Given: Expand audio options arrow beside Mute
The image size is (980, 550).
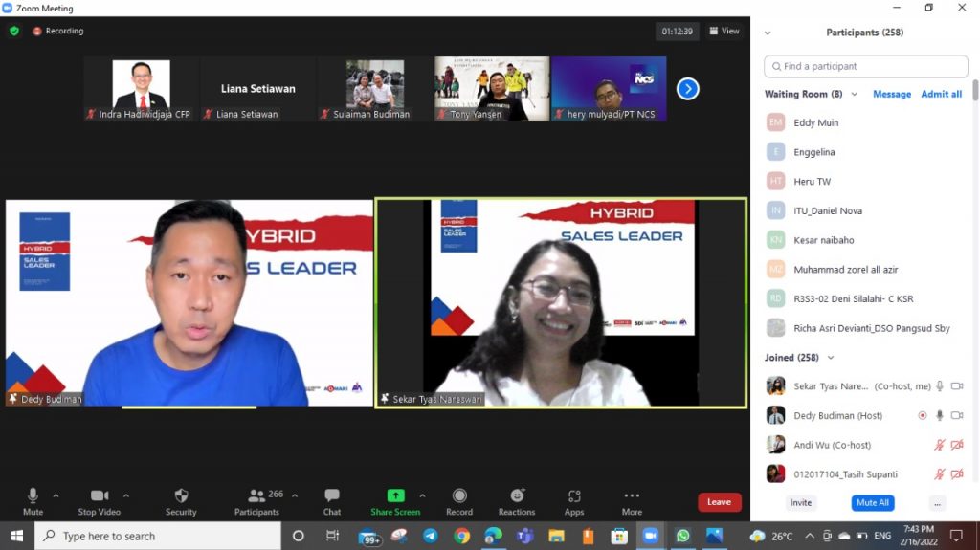Looking at the screenshot, I should click(56, 495).
